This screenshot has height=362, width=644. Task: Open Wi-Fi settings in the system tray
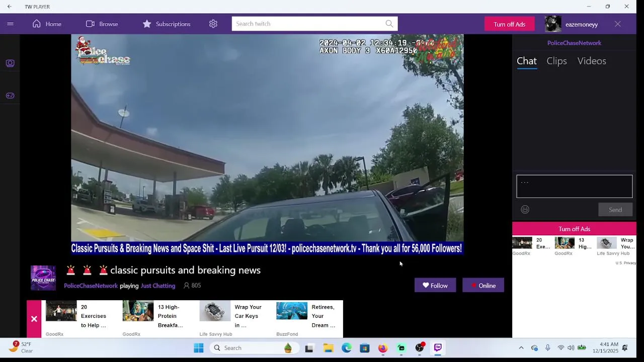[x=560, y=348]
